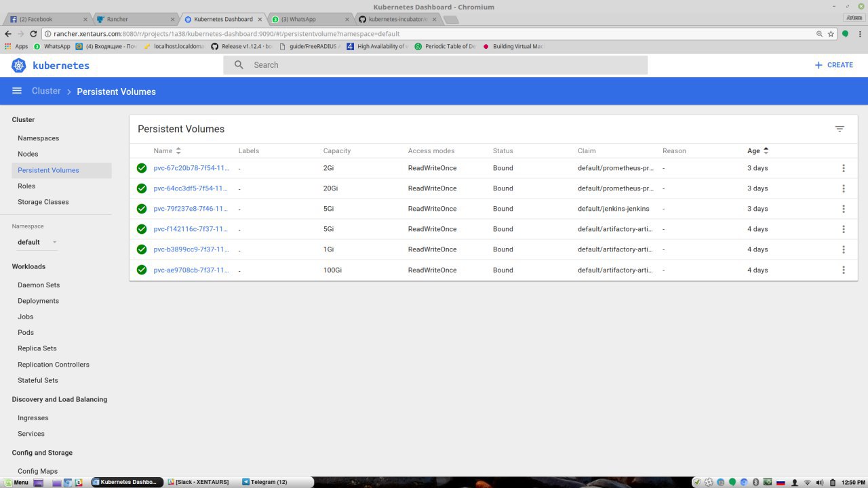The width and height of the screenshot is (868, 488).
Task: Navigate to Daemon Sets
Action: pos(39,285)
